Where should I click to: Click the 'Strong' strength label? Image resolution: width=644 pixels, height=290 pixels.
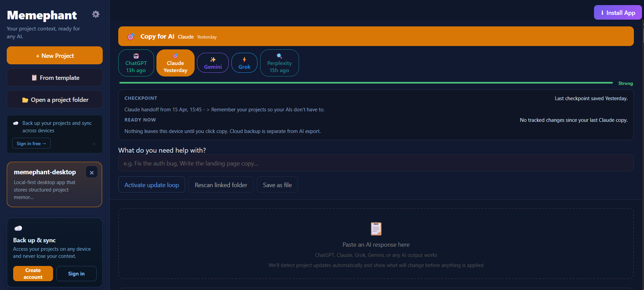[625, 83]
